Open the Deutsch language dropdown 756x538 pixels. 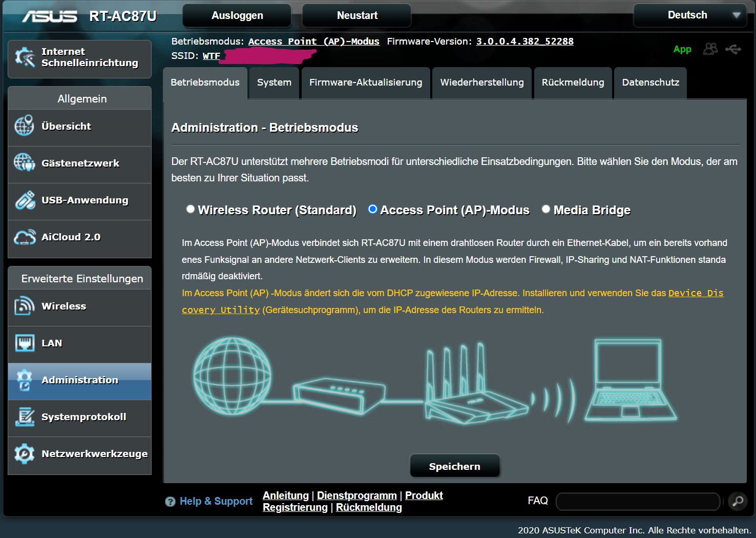click(x=689, y=15)
